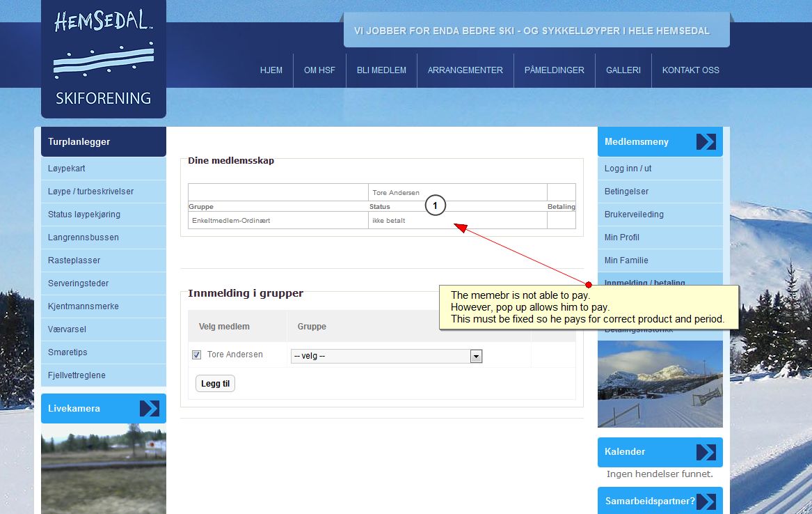The height and width of the screenshot is (514, 812).
Task: Click the Samarbeidspartner? header title
Action: coord(650,501)
